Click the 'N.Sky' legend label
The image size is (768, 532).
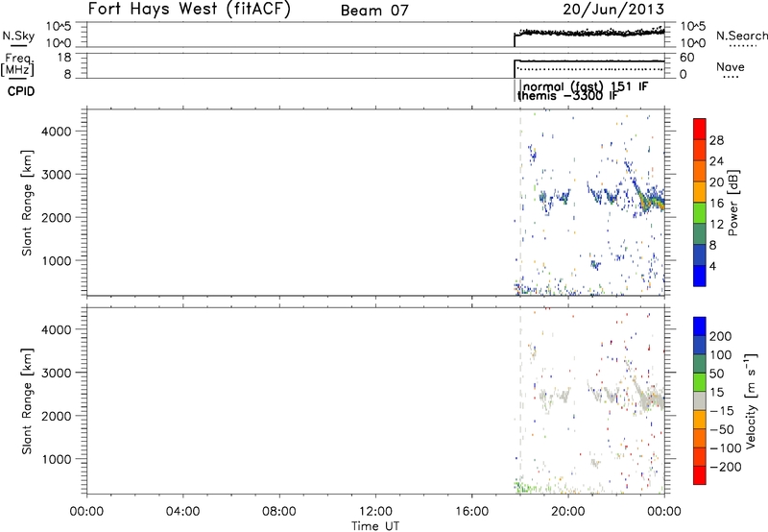(x=18, y=36)
